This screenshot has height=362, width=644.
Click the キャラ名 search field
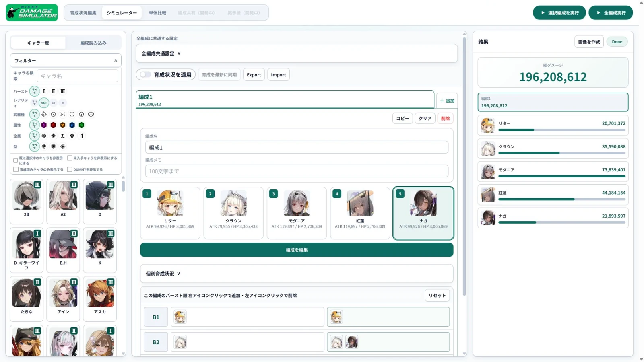pos(77,76)
